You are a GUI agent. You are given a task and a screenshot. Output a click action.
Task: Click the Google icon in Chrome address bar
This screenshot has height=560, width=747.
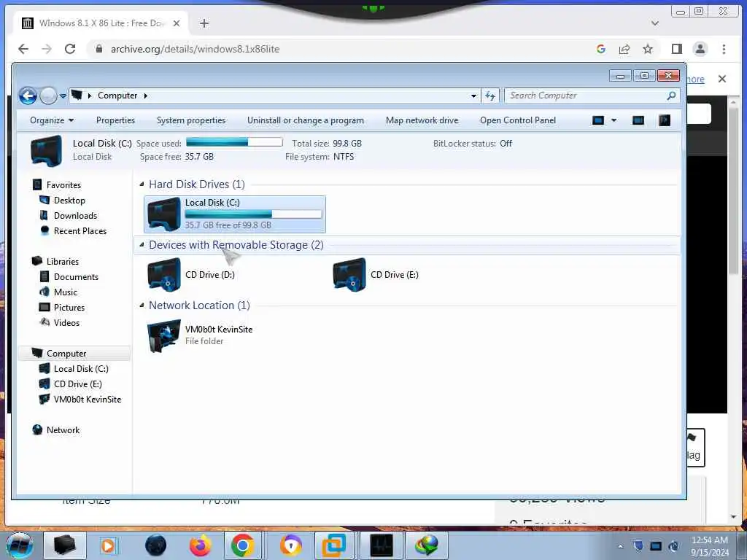coord(601,49)
